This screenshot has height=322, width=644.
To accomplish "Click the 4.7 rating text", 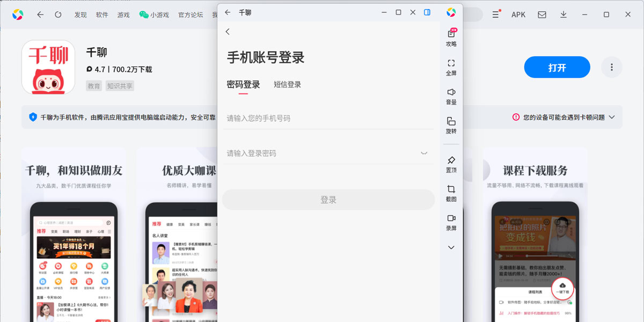I will point(100,69).
